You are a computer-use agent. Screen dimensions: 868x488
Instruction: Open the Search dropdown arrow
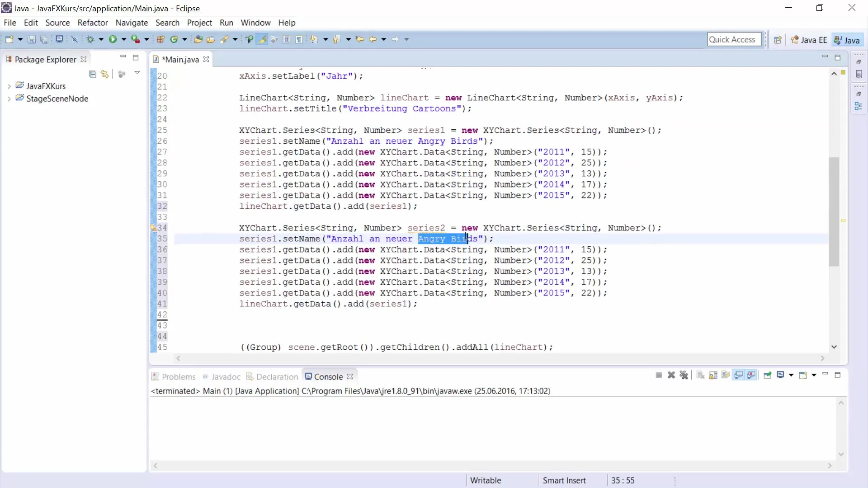pos(235,40)
